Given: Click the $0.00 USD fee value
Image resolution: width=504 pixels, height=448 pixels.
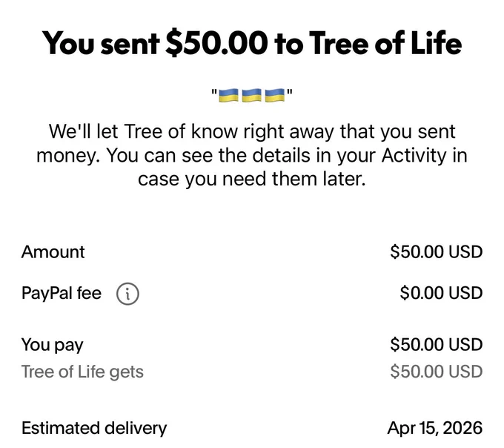Looking at the screenshot, I should [x=441, y=293].
